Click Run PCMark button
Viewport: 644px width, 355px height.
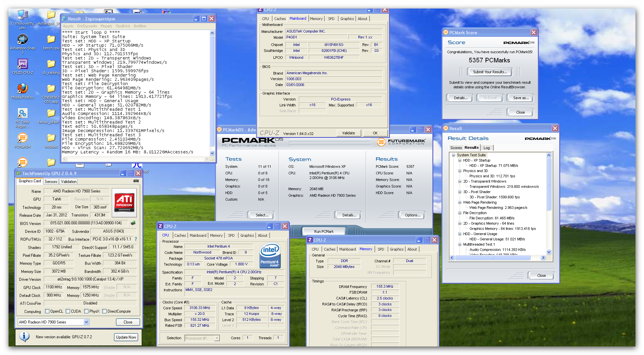point(324,232)
